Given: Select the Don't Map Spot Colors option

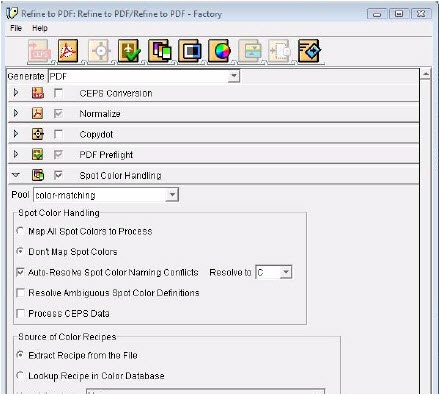Looking at the screenshot, I should pos(21,251).
